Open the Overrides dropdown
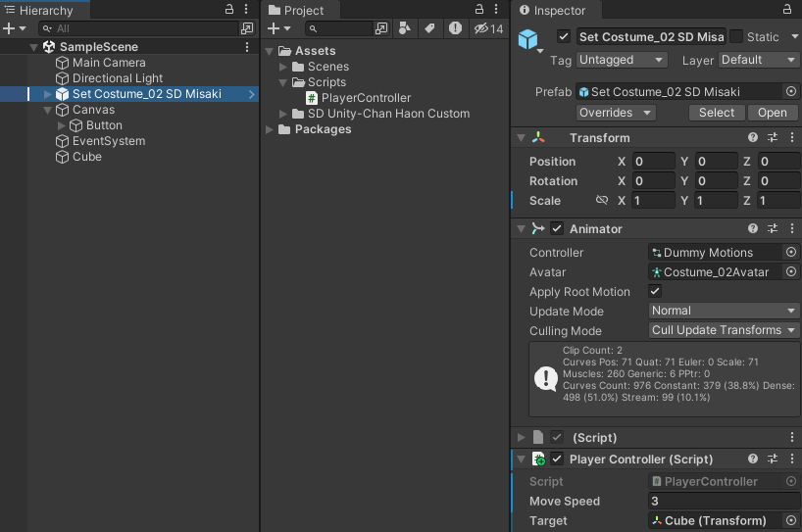Screen dimensions: 802x532 coord(616,113)
